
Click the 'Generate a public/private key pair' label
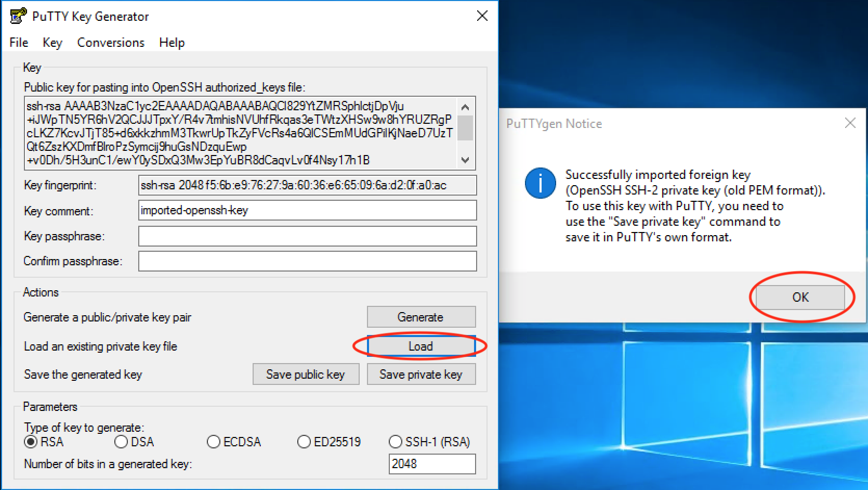pyautogui.click(x=107, y=317)
